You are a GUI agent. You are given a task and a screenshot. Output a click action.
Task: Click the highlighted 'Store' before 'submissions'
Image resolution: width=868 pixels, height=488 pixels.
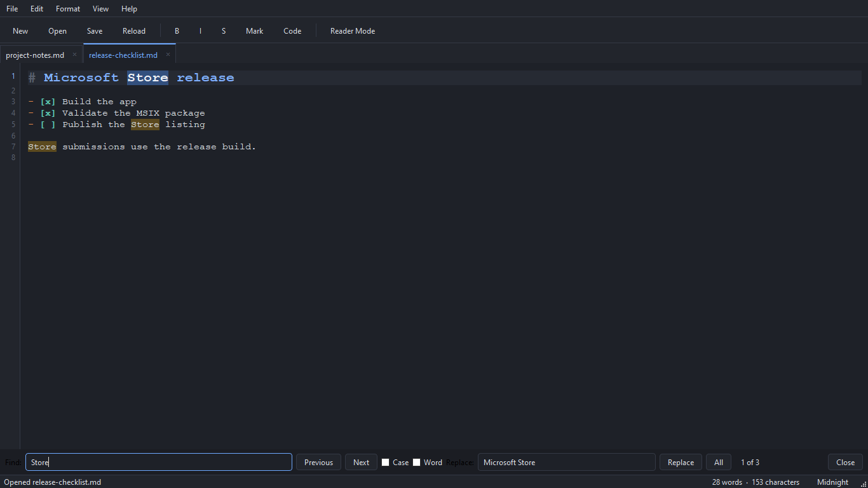tap(42, 147)
